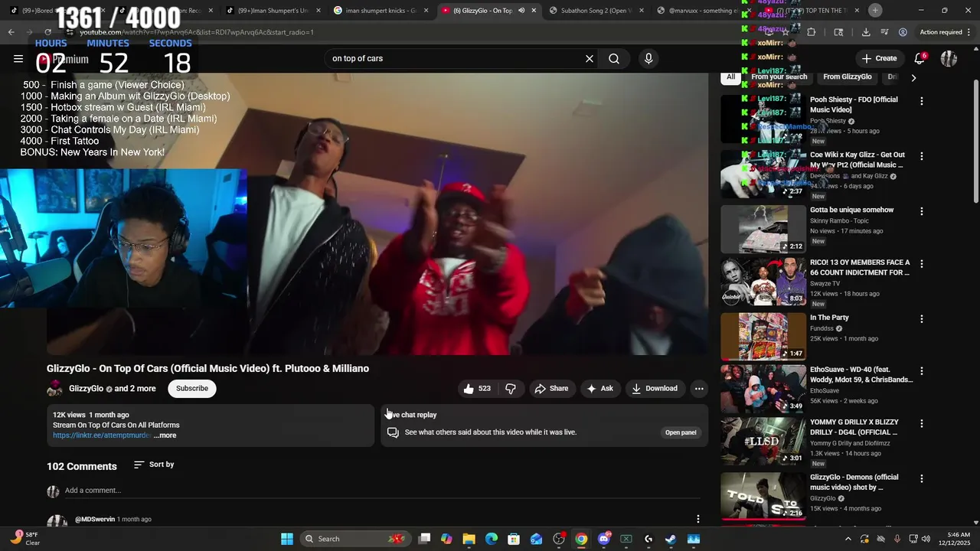Show more filter chips with next arrow

tap(913, 77)
